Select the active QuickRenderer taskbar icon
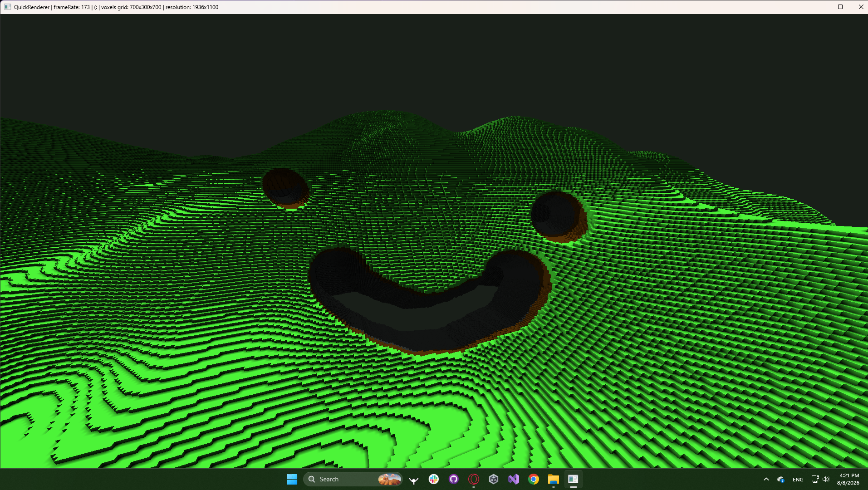 click(x=574, y=479)
